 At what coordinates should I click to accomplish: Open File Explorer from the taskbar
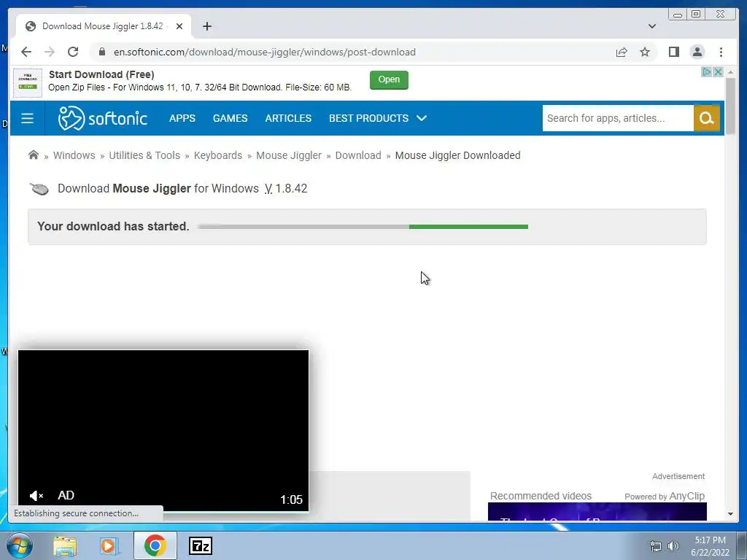pyautogui.click(x=64, y=545)
